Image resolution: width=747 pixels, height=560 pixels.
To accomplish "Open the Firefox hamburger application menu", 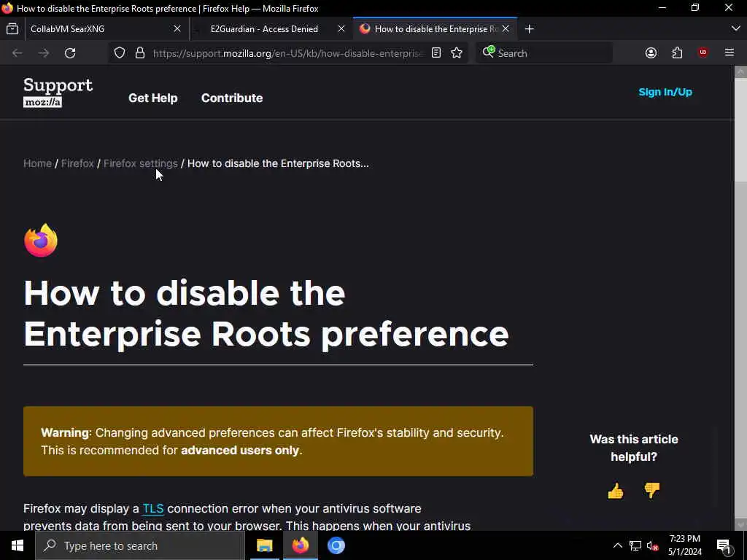I will click(729, 52).
